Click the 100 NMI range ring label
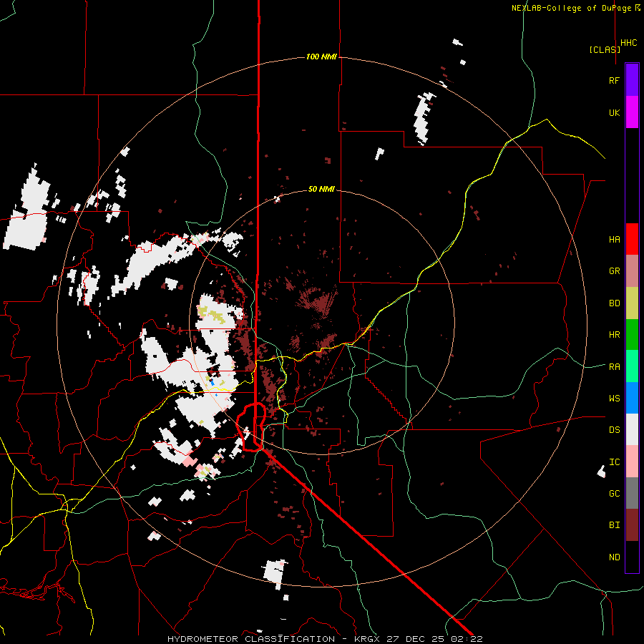Viewport: 644px width, 644px height. [321, 57]
